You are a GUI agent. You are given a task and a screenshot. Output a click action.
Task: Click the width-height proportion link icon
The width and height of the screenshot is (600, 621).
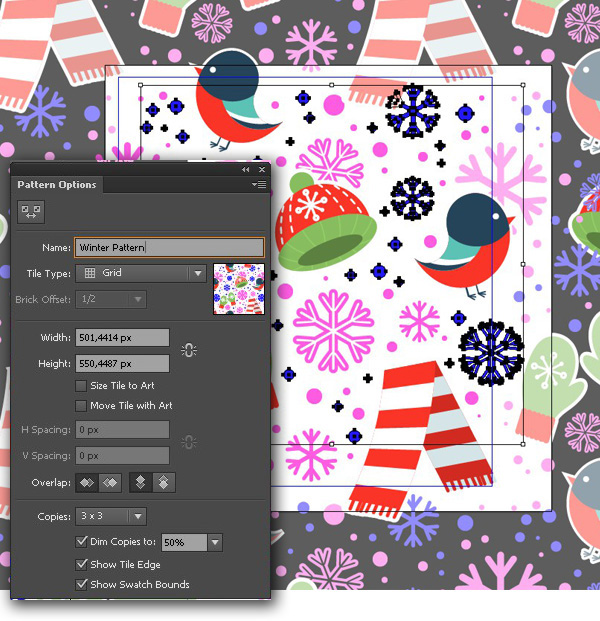(x=188, y=350)
